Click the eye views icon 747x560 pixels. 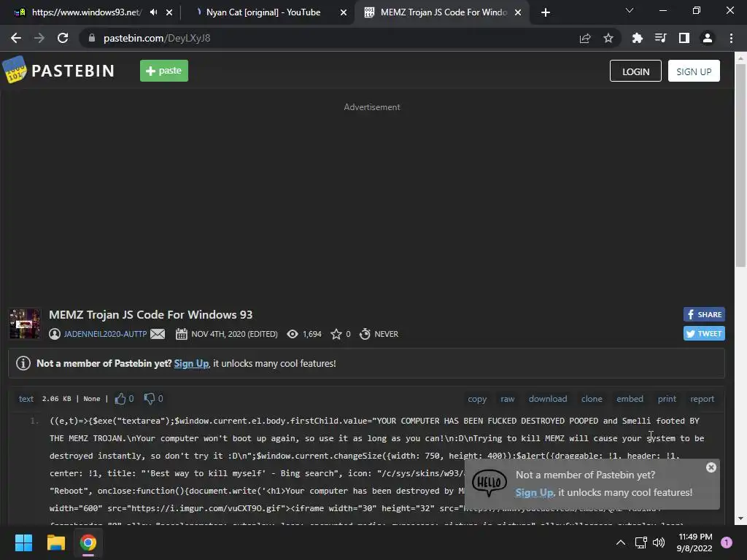(x=293, y=334)
